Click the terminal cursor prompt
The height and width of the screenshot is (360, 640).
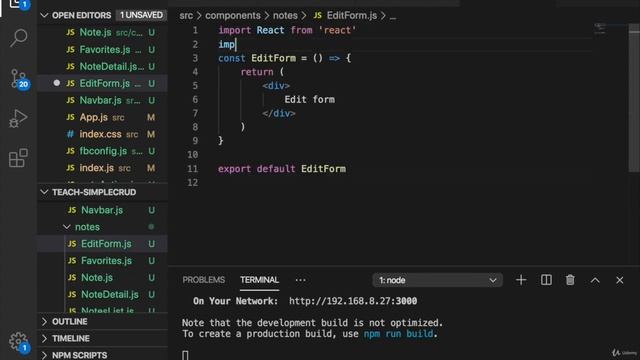click(x=185, y=355)
